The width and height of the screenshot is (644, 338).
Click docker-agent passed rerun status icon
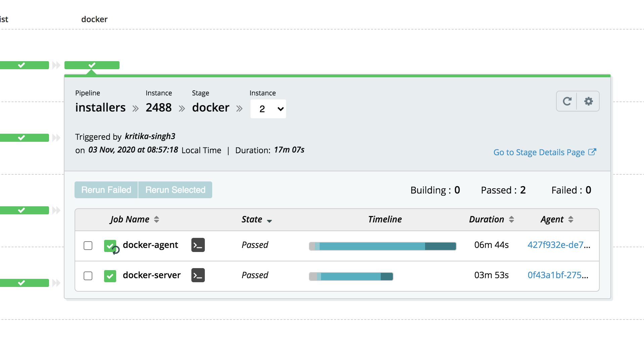(x=111, y=247)
